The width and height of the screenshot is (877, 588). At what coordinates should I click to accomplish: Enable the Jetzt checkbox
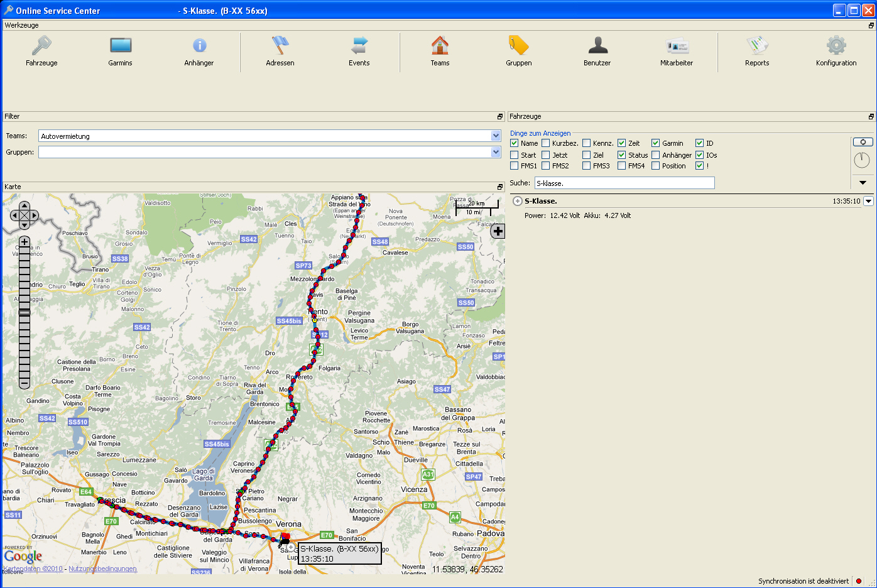(x=546, y=155)
